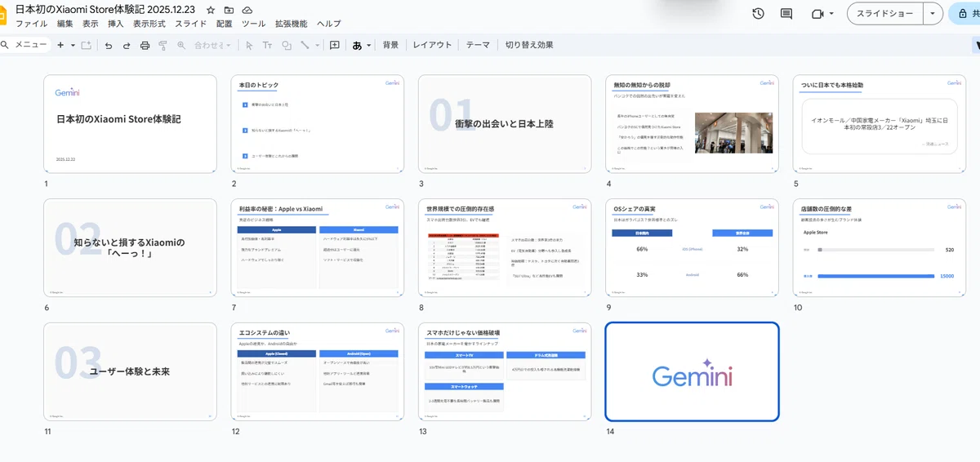Click the zoom magnifier icon in toolbar
Image resolution: width=980 pixels, height=462 pixels.
pos(181,45)
